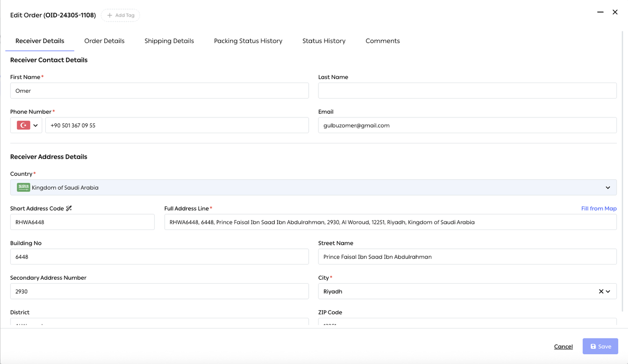This screenshot has width=628, height=364.
Task: Click the Fill from Map link
Action: tap(599, 208)
